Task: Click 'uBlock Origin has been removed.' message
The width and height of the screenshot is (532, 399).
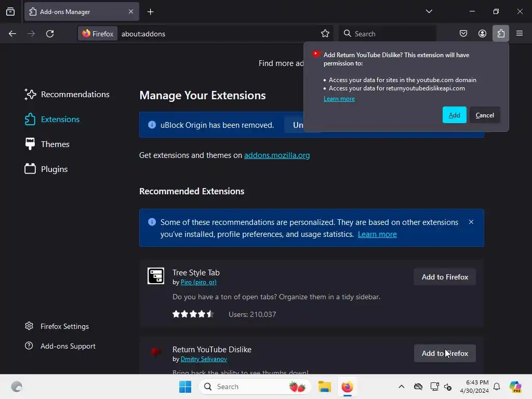Action: pos(217,125)
